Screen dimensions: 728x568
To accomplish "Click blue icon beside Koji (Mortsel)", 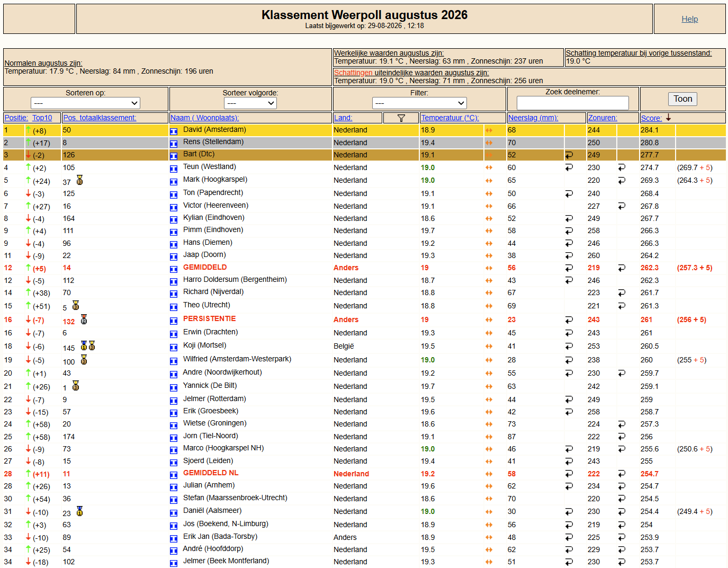I will [x=174, y=347].
